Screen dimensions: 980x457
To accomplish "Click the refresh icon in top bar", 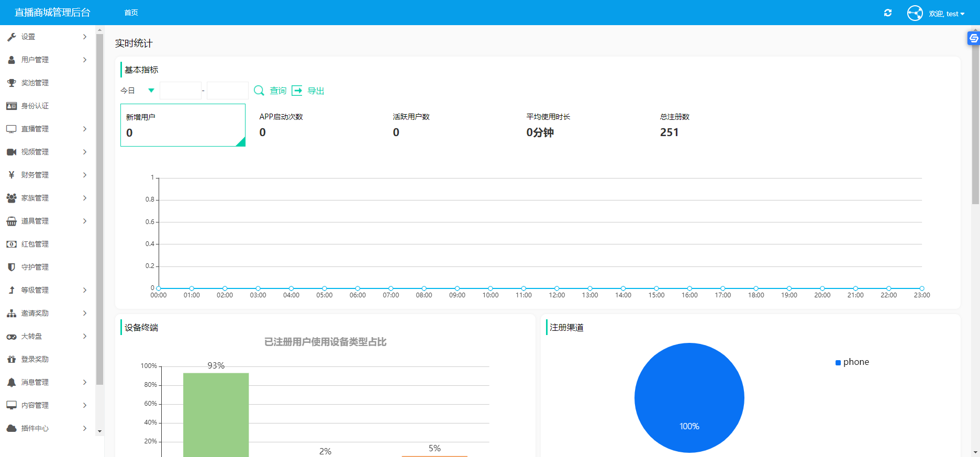I will pyautogui.click(x=888, y=13).
